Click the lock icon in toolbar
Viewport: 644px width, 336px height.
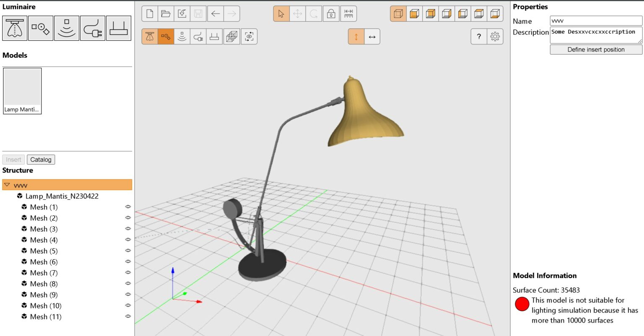(x=331, y=14)
